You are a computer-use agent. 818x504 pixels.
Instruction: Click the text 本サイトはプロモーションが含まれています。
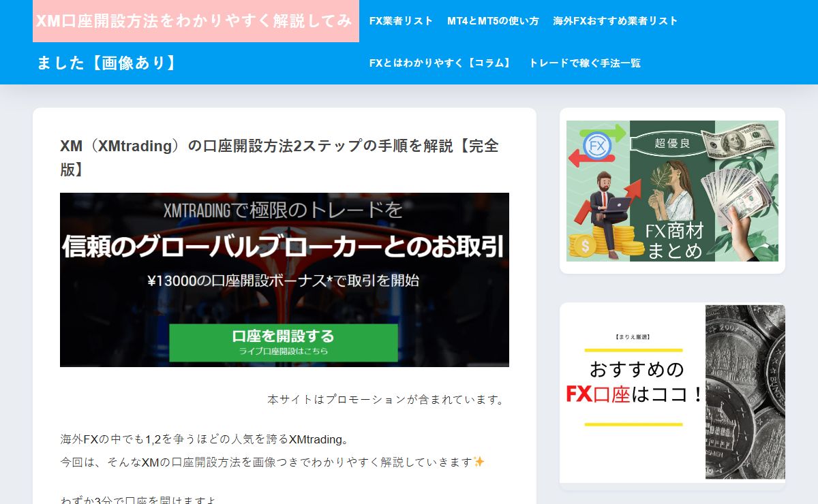386,400
